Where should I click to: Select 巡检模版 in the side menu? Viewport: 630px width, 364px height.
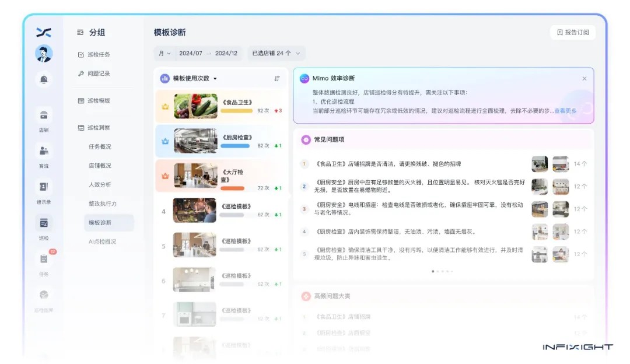pyautogui.click(x=94, y=101)
